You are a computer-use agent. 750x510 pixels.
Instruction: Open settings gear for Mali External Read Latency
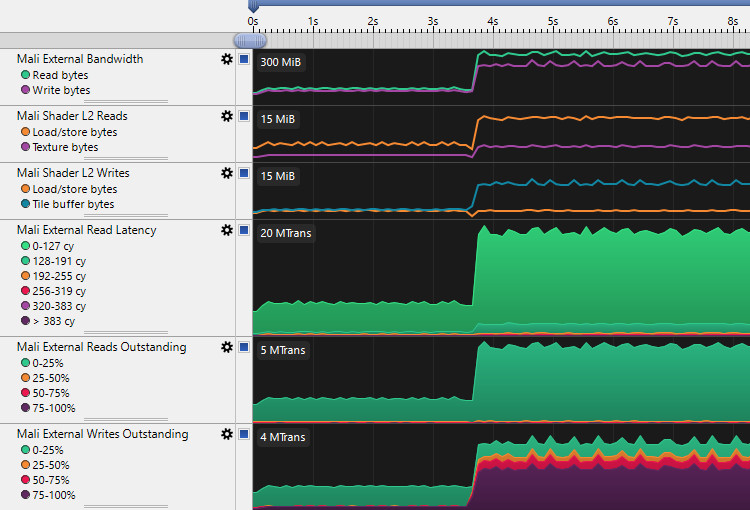227,230
